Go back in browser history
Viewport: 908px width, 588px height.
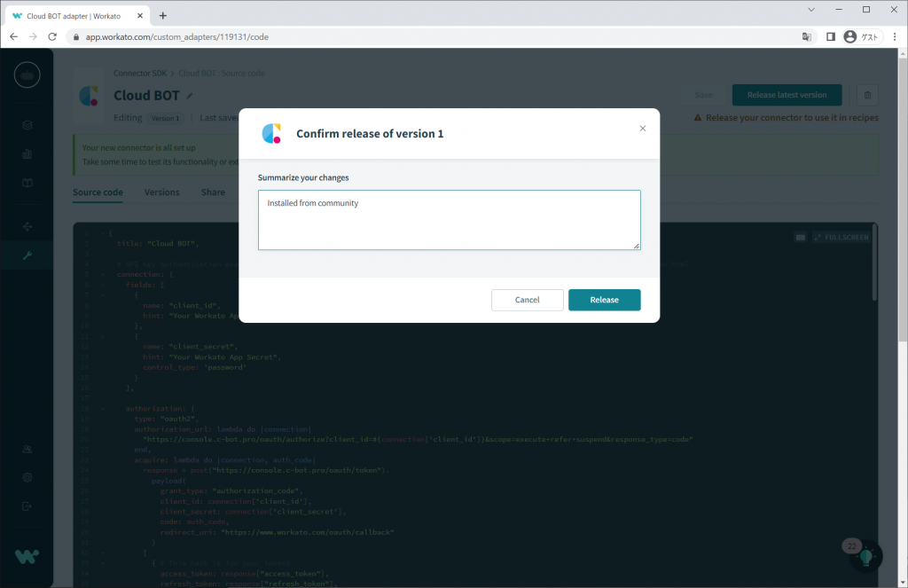pyautogui.click(x=14, y=37)
